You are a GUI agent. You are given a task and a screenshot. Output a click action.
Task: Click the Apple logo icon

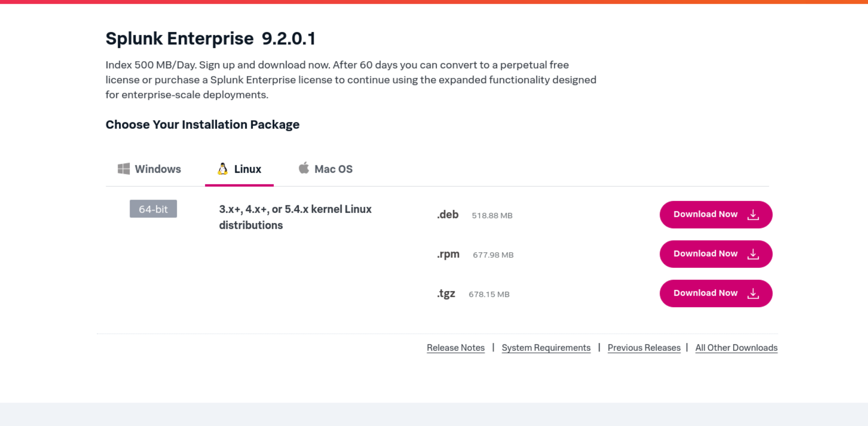tap(304, 168)
